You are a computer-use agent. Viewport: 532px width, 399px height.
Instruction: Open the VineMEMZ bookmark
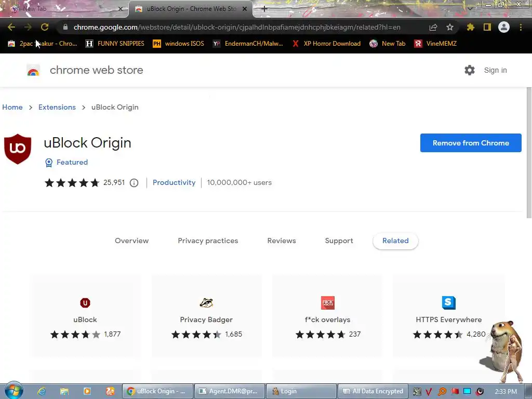tap(436, 44)
